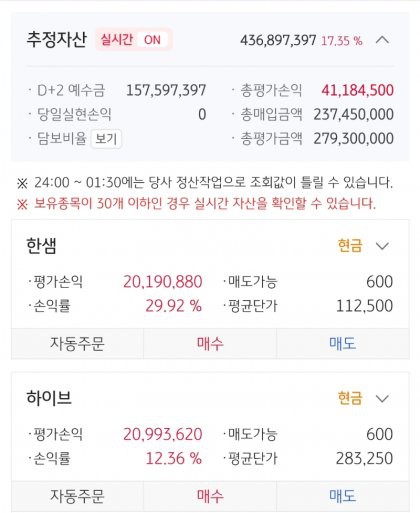Click 현금 label on 하이브 card
The image size is (420, 513).
[350, 398]
